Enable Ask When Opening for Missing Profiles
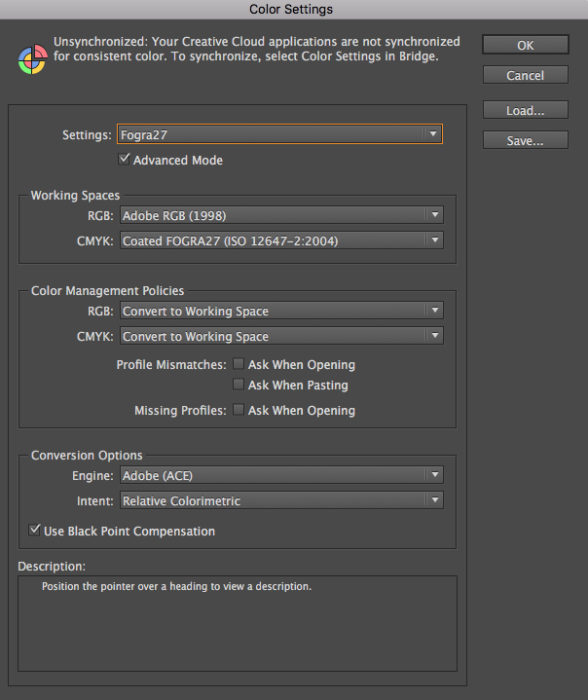This screenshot has width=588, height=700. pos(239,411)
